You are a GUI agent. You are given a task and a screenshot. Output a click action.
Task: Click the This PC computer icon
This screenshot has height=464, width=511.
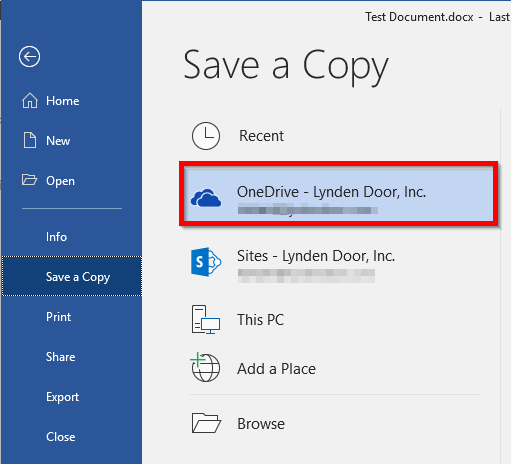pyautogui.click(x=206, y=319)
